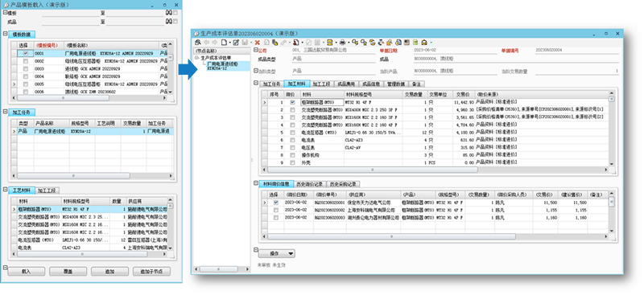Select the 备注 tab
This screenshot has width=644, height=295.
(417, 84)
